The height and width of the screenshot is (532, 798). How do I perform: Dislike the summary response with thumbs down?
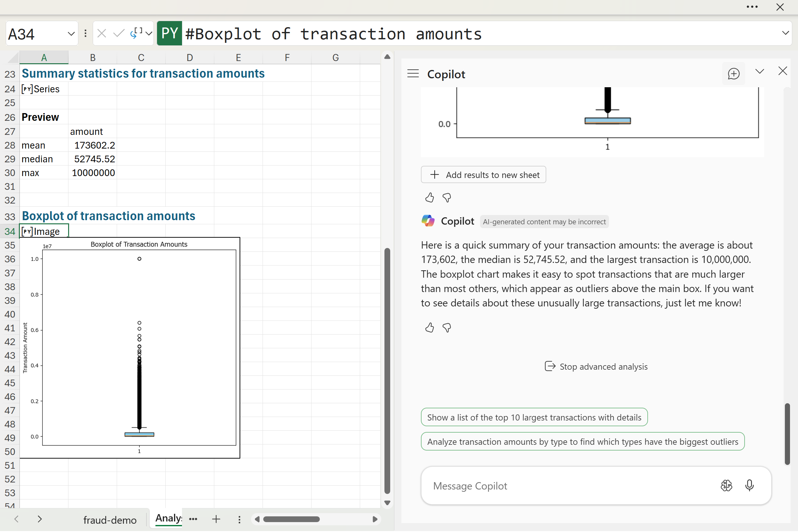[x=447, y=328]
